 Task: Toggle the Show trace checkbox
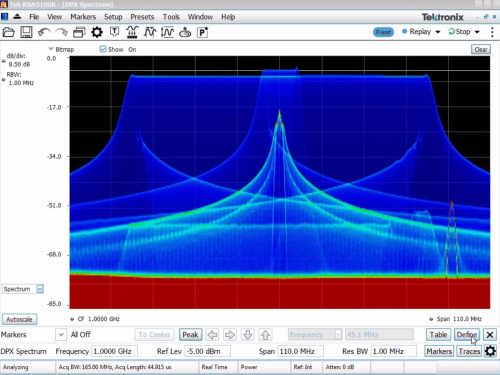(103, 49)
